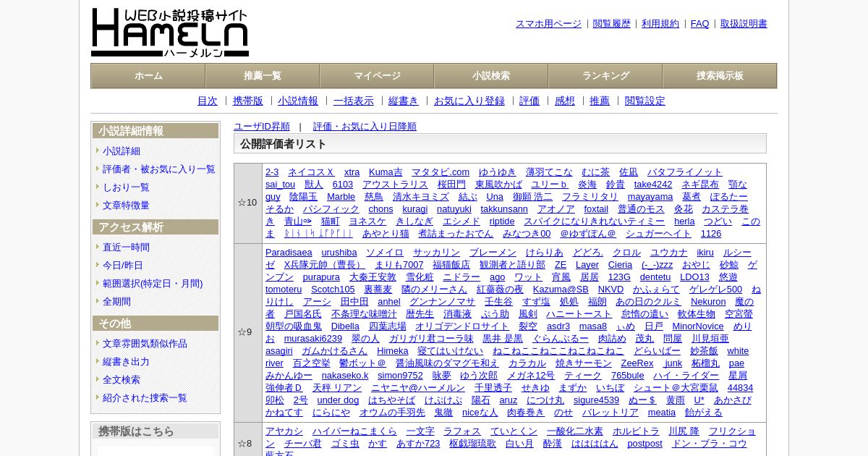Open user アウストラリス profile
868x456 pixels.
395,185
